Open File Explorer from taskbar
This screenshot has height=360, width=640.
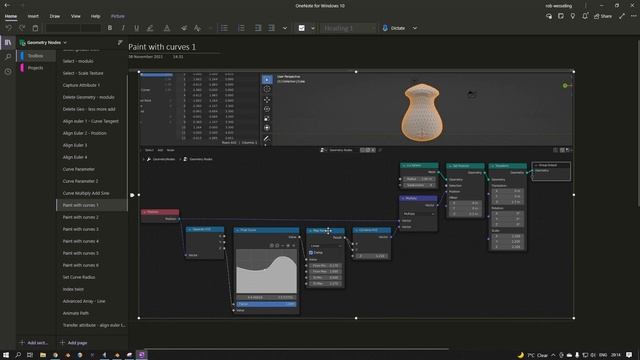pos(42,355)
